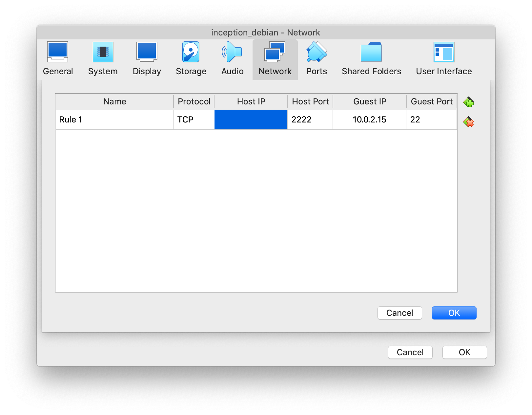Click the Host IP column header

point(251,101)
